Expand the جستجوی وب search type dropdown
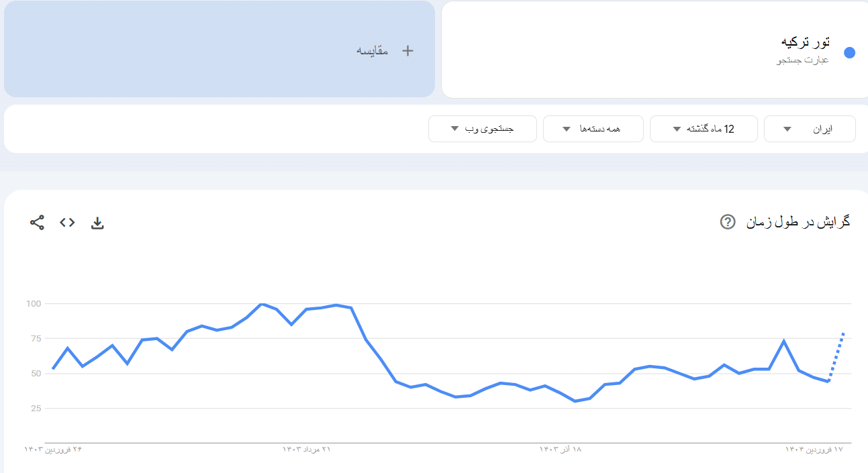The height and width of the screenshot is (473, 868). [482, 129]
